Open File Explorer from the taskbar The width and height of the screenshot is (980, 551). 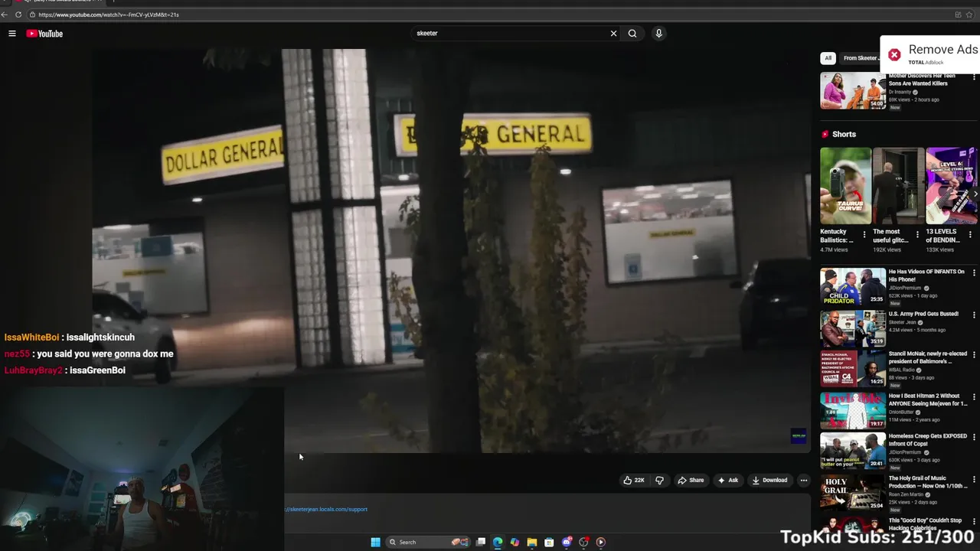pos(532,542)
